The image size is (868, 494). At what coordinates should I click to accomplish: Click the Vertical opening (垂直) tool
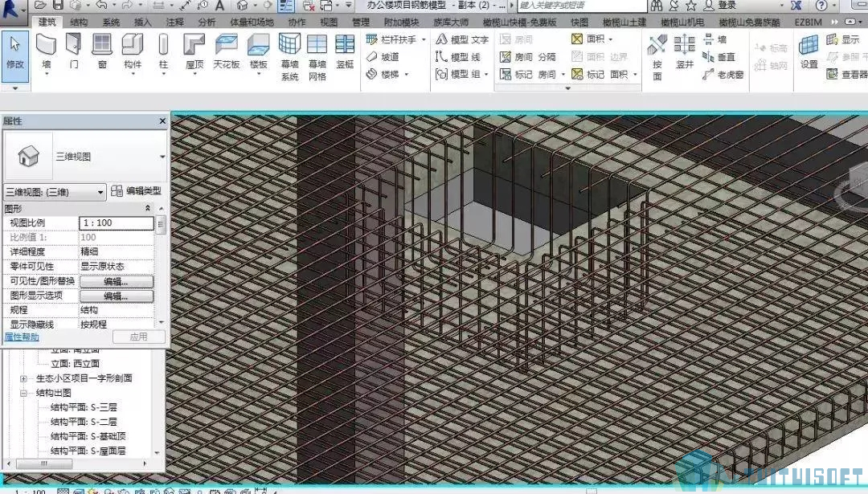tap(719, 57)
